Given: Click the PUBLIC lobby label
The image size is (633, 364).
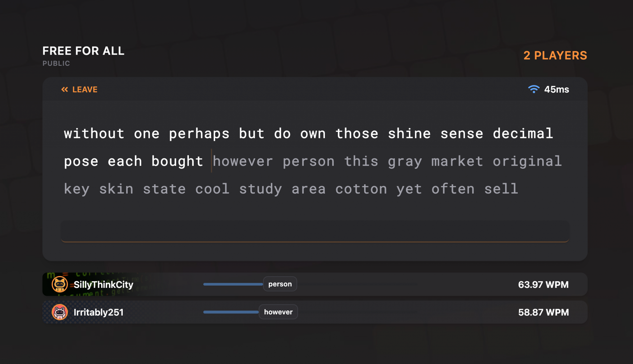Looking at the screenshot, I should click(56, 63).
